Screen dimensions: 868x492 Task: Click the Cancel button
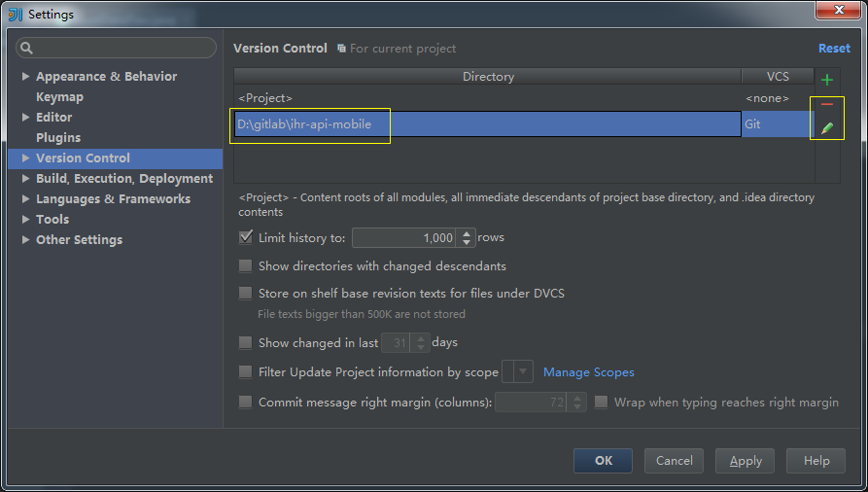pos(674,461)
